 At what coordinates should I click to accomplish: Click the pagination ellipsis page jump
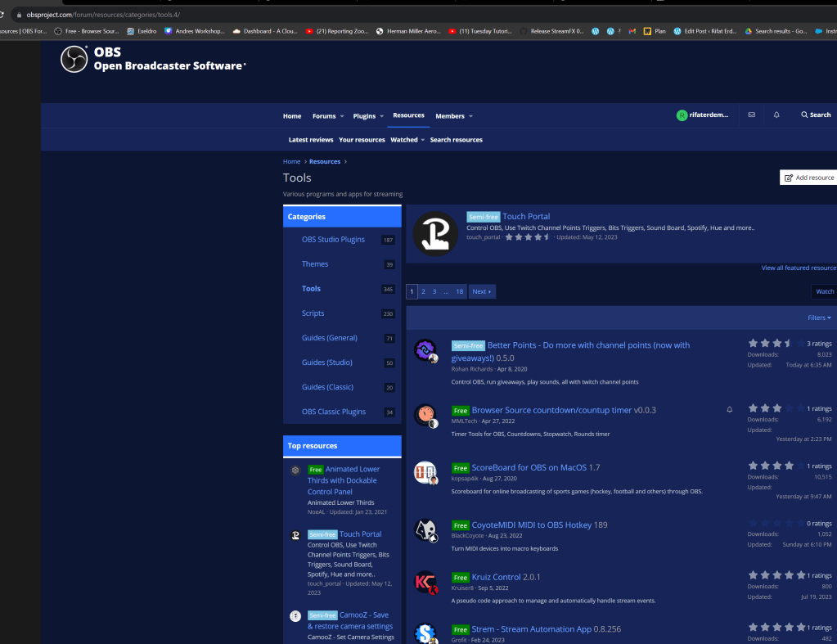446,291
